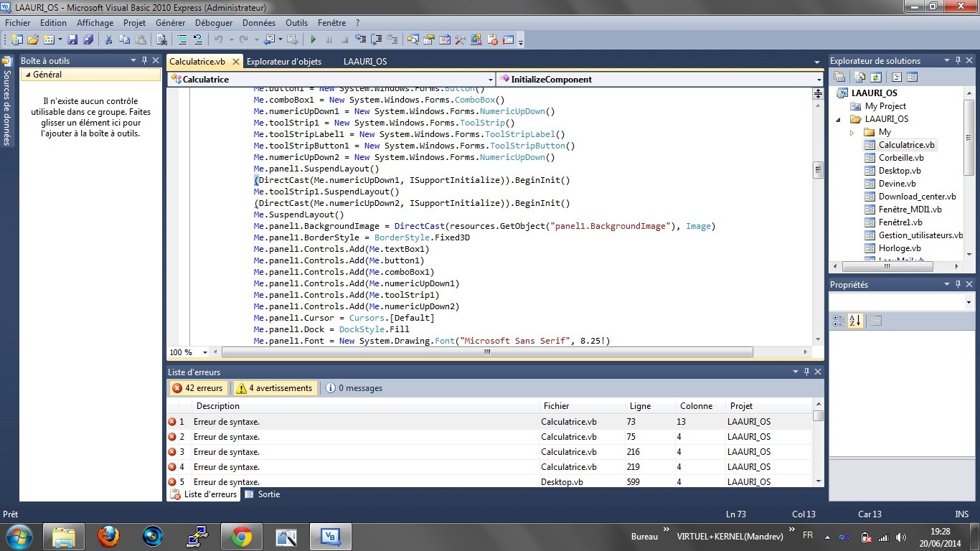Open Firefox from the Windows taskbar
The width and height of the screenshot is (980, 551).
click(x=108, y=536)
